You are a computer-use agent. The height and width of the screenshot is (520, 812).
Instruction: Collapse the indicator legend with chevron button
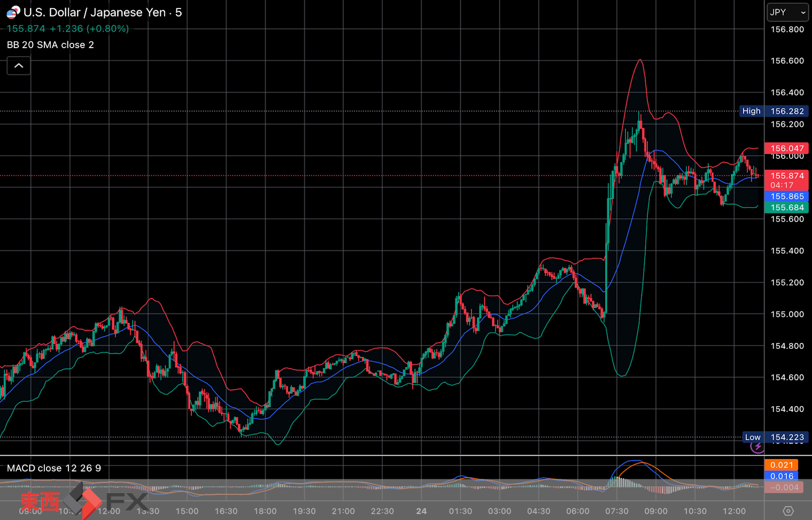tap(19, 66)
